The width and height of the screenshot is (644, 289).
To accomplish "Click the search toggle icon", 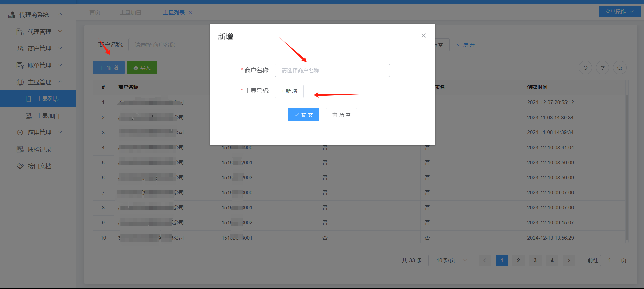I will pos(619,68).
